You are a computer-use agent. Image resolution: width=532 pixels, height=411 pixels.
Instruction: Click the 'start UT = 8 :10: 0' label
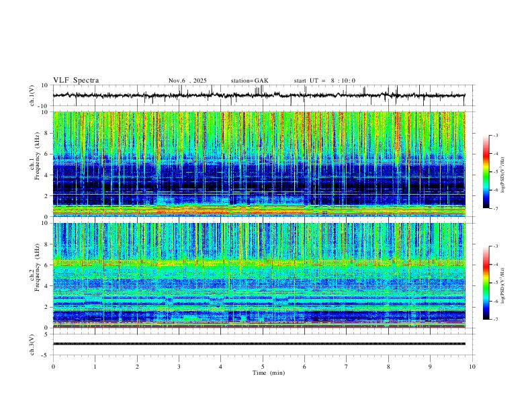click(324, 81)
